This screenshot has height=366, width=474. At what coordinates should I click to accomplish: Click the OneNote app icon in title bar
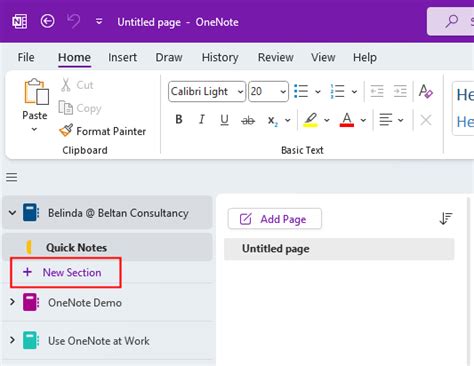[20, 22]
